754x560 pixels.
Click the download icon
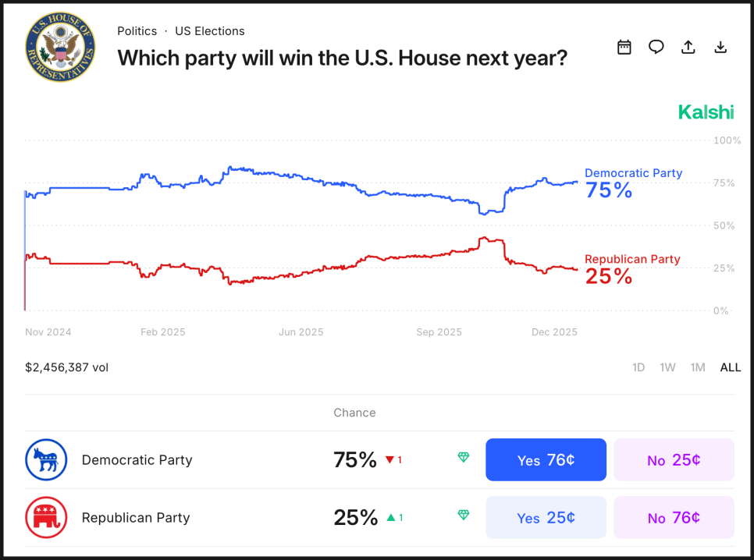click(x=720, y=48)
